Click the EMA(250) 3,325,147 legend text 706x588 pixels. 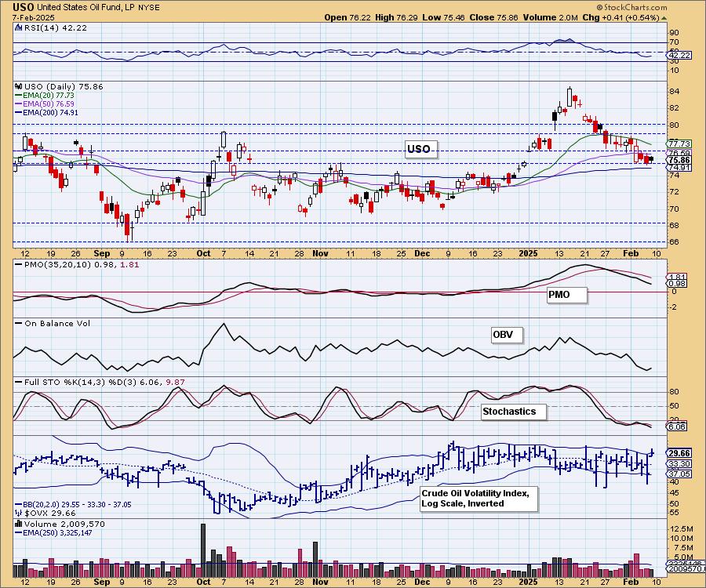click(59, 532)
